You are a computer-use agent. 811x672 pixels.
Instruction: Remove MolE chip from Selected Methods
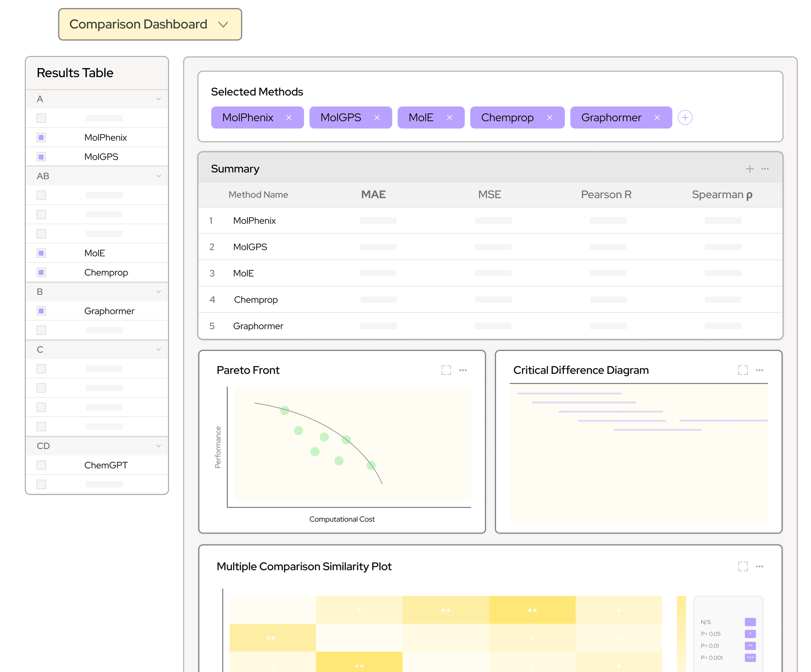click(x=449, y=118)
